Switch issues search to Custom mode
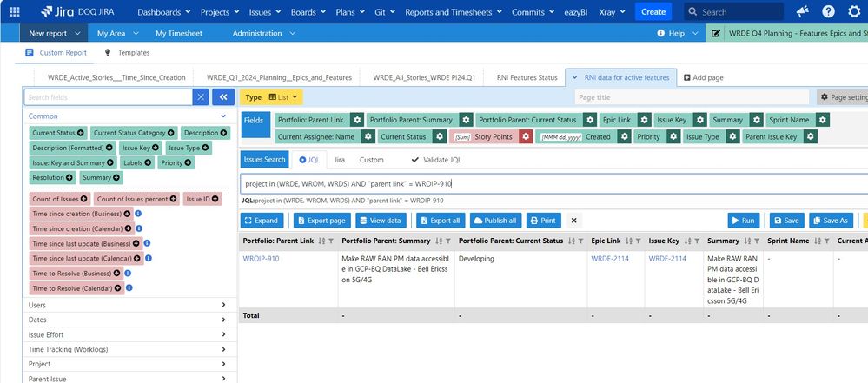 (x=372, y=160)
